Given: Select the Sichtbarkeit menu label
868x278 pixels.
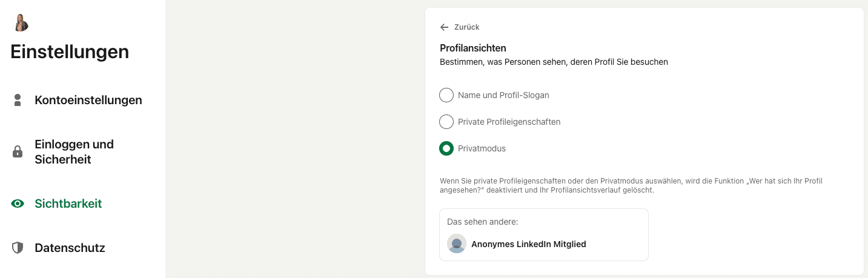Looking at the screenshot, I should coord(68,204).
